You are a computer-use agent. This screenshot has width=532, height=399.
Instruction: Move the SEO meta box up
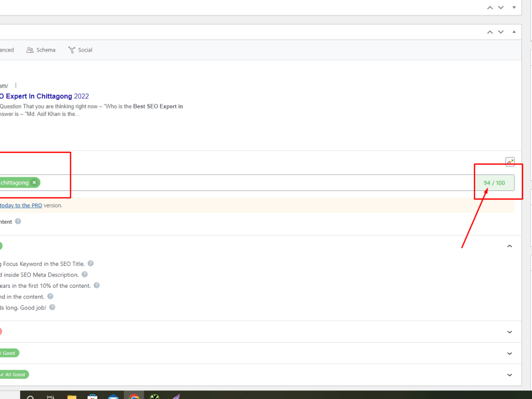click(x=490, y=32)
